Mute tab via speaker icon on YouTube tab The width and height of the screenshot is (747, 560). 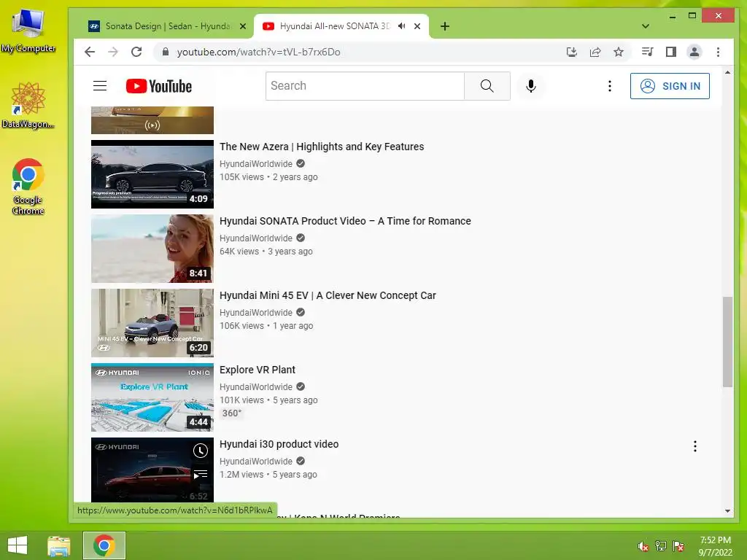point(402,26)
